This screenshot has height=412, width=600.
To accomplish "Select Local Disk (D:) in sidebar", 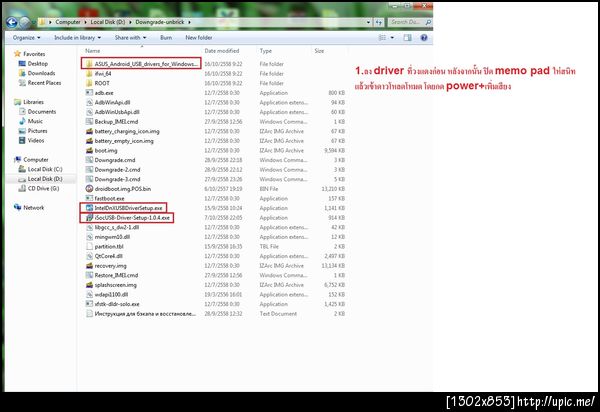I will [x=45, y=179].
